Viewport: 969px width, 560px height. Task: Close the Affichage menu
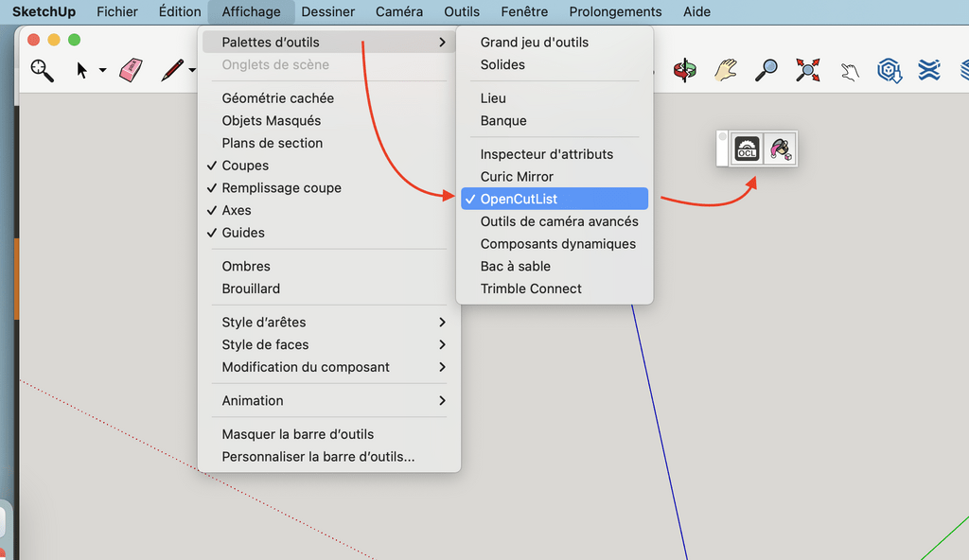pos(251,11)
